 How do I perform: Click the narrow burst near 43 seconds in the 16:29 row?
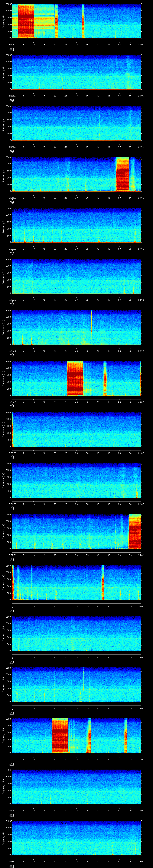click(x=105, y=378)
